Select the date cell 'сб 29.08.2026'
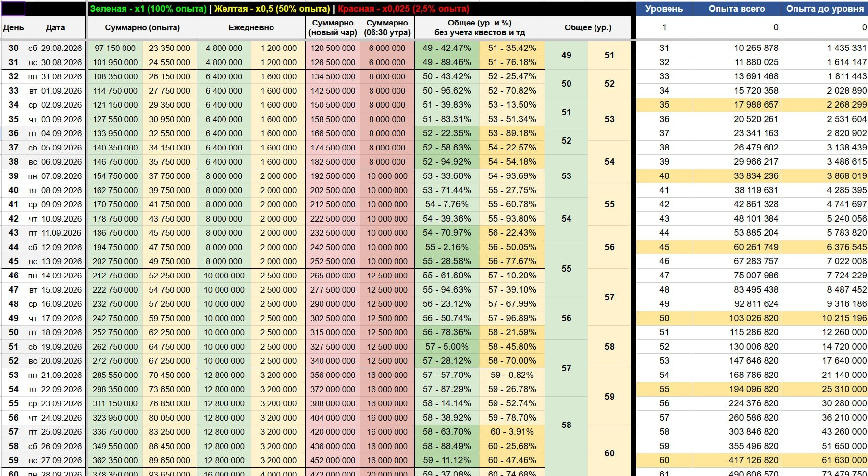868x476 pixels. [x=55, y=48]
